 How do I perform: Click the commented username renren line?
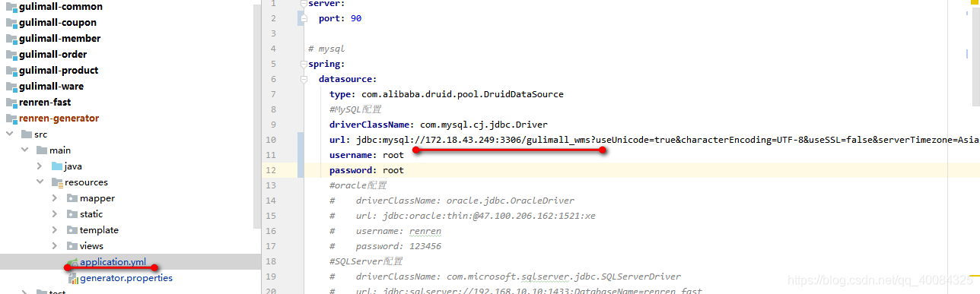(385, 231)
